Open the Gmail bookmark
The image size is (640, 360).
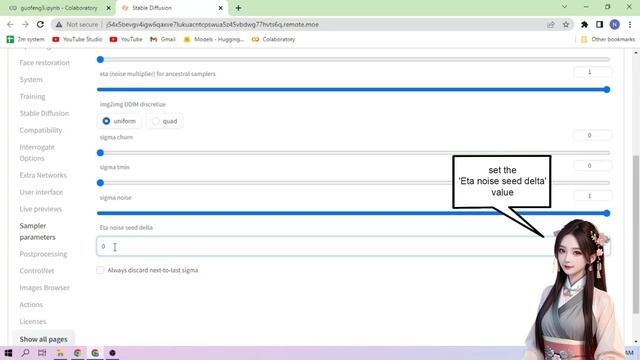point(163,39)
